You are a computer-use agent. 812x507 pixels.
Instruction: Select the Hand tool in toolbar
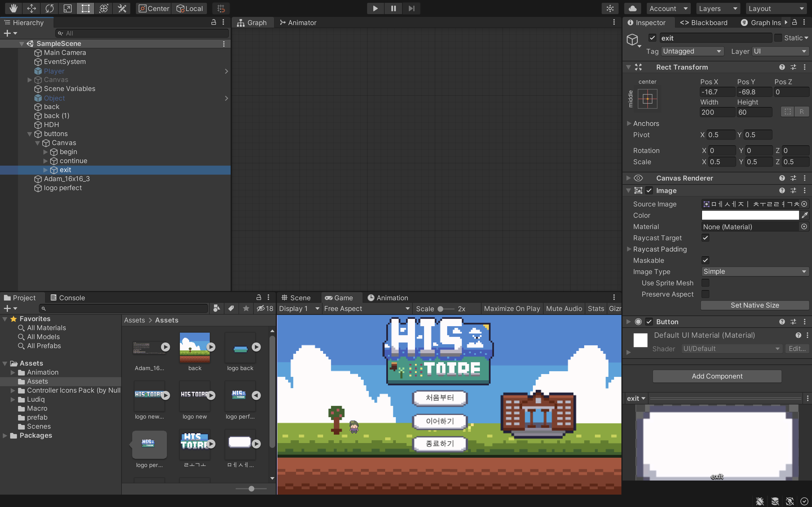[x=14, y=8]
